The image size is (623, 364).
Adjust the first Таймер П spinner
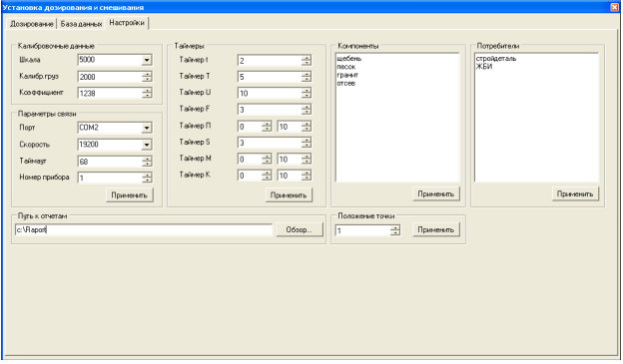(x=267, y=127)
